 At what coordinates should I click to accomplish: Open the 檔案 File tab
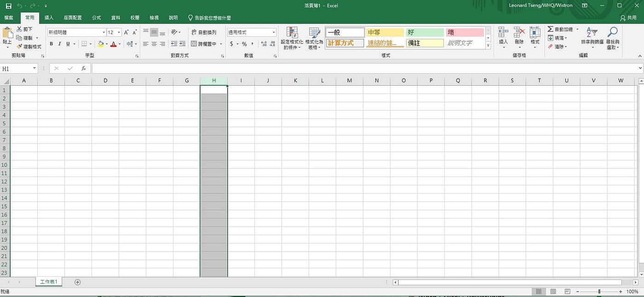(9, 17)
